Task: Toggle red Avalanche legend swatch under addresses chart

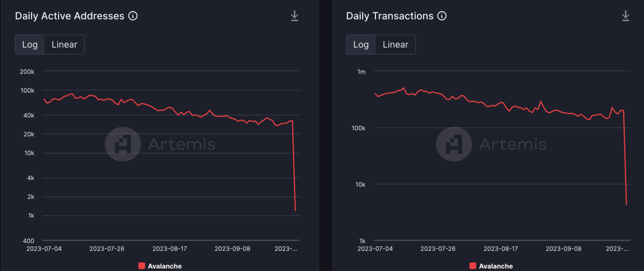Action: coord(142,266)
